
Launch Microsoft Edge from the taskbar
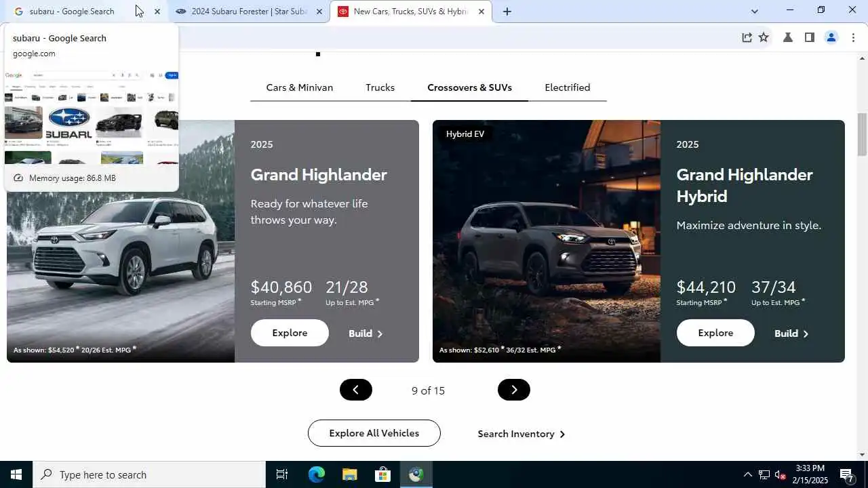point(316,474)
